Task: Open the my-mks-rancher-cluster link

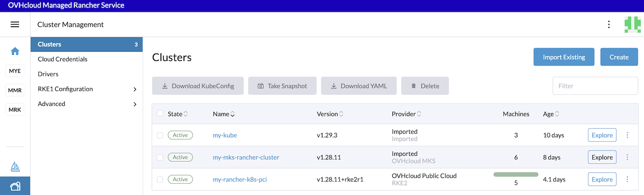Action: click(246, 158)
